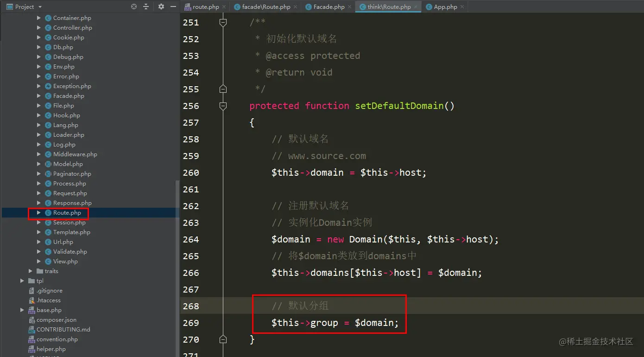Click the CONTRIBUTING.md file icon
The width and height of the screenshot is (644, 357).
tap(32, 330)
